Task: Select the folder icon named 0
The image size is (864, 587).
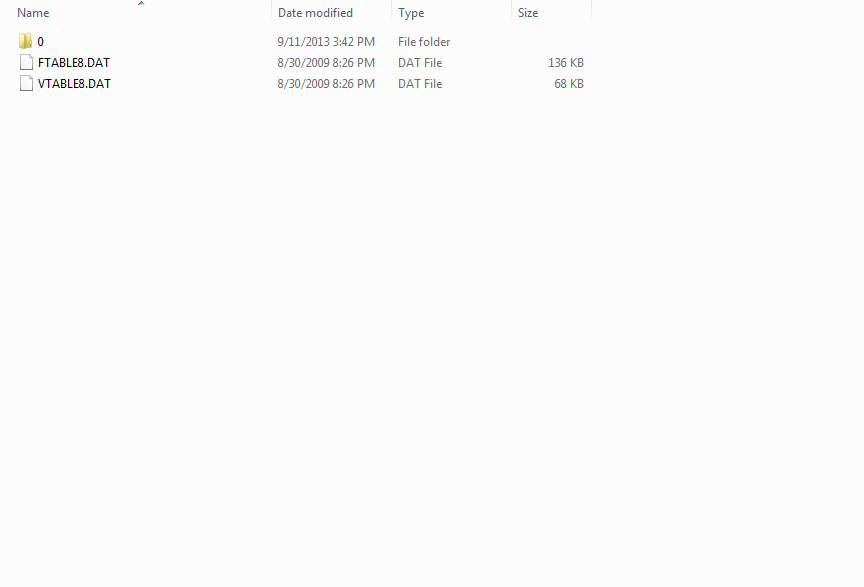Action: pos(25,41)
